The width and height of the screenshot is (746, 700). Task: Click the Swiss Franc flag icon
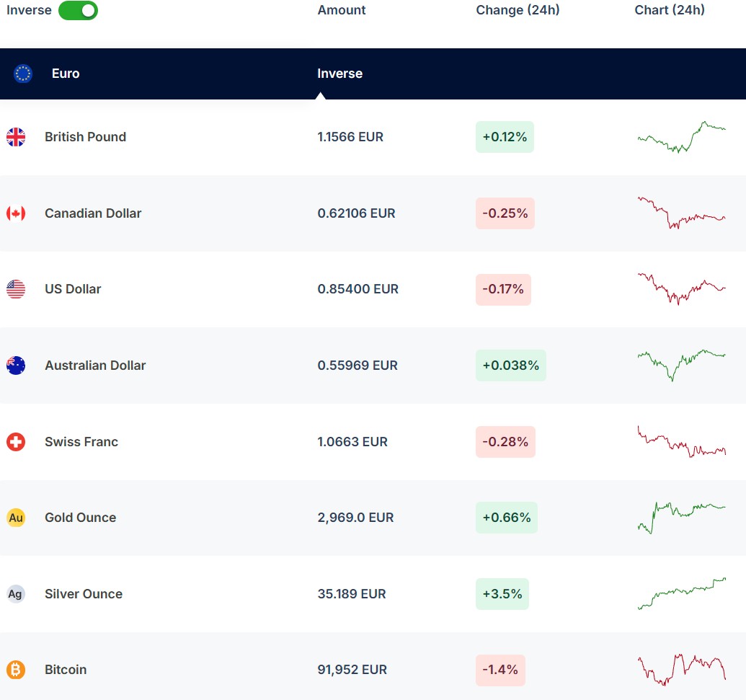16,442
